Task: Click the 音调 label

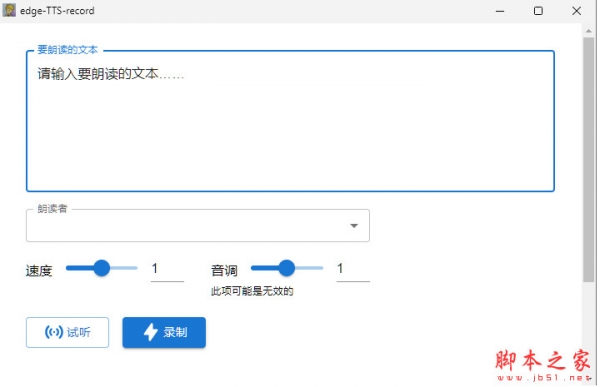Action: [x=224, y=271]
